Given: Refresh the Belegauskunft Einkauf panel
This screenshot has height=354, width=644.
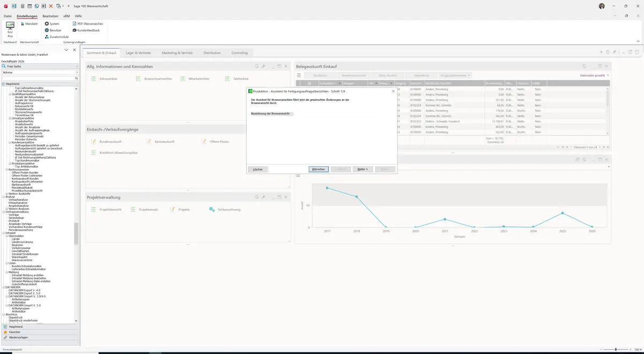Looking at the screenshot, I should click(584, 67).
